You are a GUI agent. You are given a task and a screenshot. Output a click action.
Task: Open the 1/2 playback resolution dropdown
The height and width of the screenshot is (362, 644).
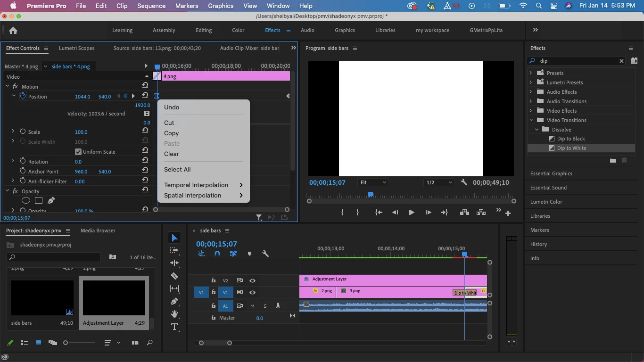439,182
